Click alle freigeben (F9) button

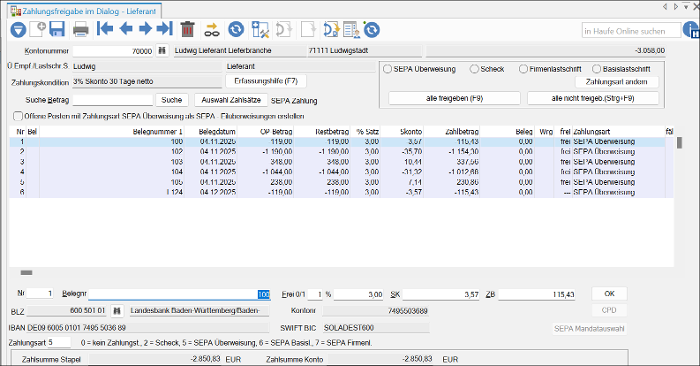(454, 98)
